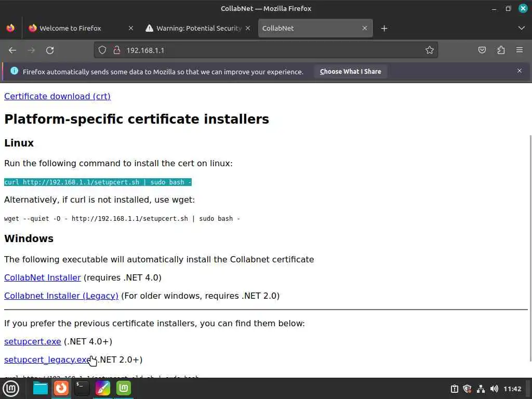Click the Firefox View icon
532x399 pixels.
10,28
